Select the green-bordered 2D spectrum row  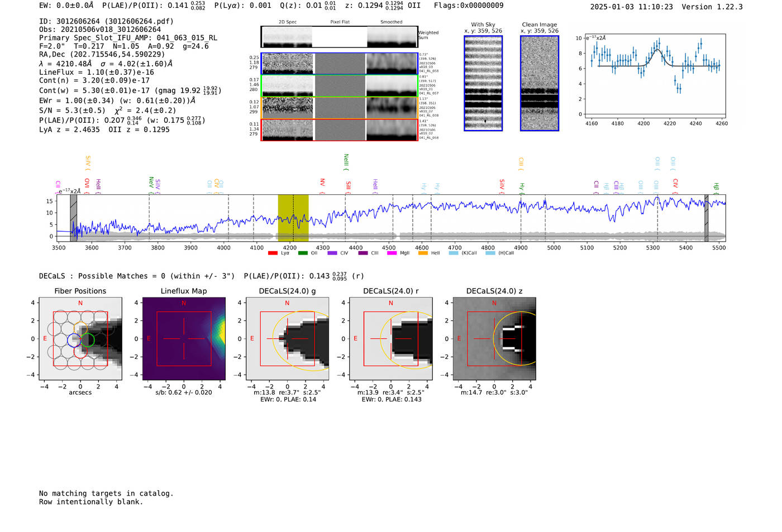340,86
